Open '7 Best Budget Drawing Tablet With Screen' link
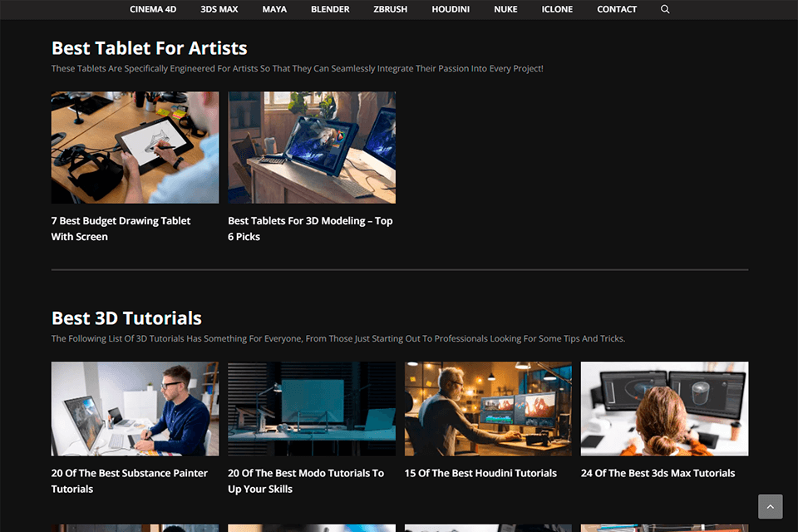This screenshot has height=532, width=798. click(x=121, y=229)
